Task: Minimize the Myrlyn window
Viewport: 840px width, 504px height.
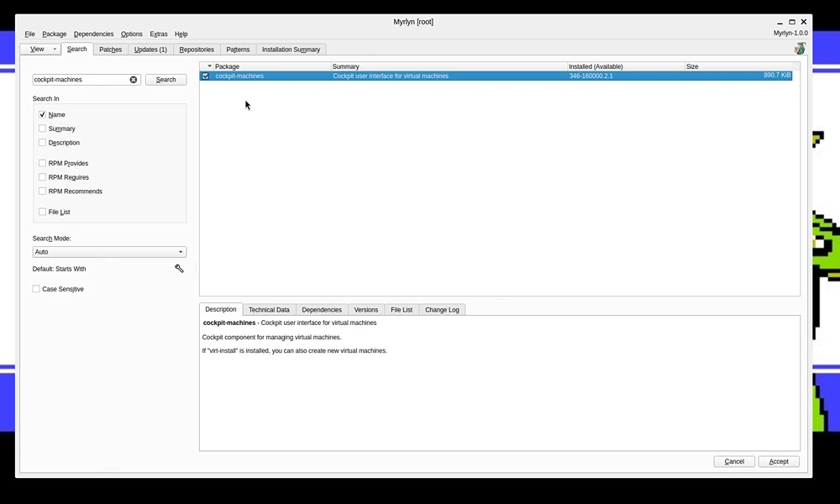Action: [780, 23]
